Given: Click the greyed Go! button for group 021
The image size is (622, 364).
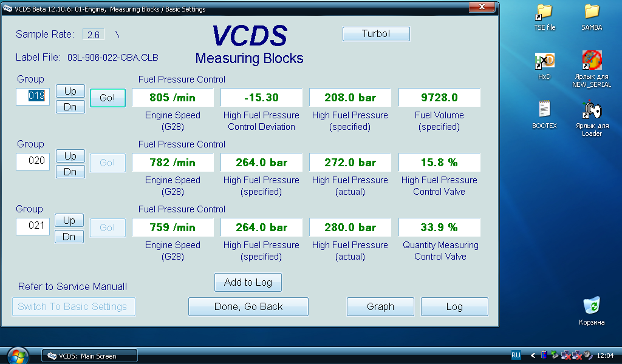Looking at the screenshot, I should [x=108, y=227].
